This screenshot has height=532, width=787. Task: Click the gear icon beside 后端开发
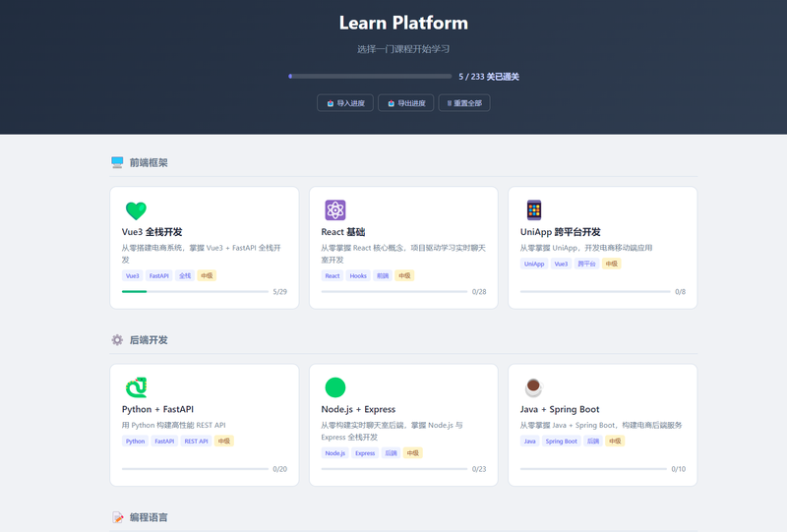point(117,340)
